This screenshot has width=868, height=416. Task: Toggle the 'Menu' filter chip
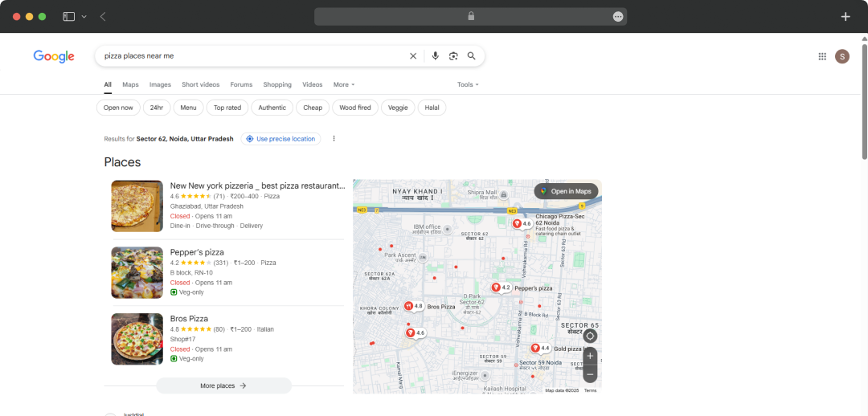tap(189, 108)
